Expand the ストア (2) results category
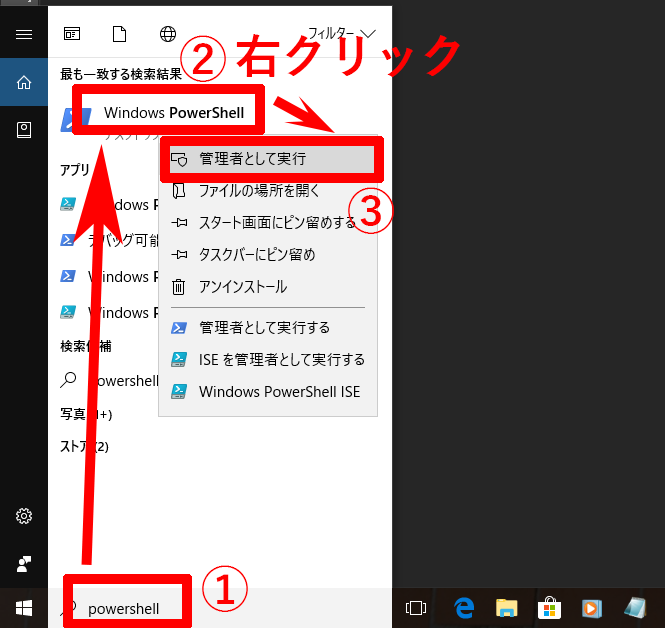The height and width of the screenshot is (628, 665). click(84, 446)
